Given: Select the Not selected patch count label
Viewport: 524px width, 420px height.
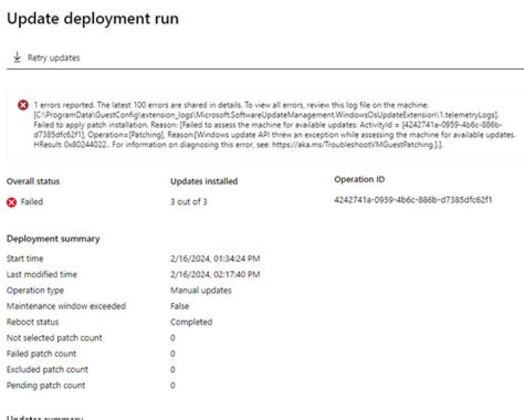Looking at the screenshot, I should coord(54,338).
